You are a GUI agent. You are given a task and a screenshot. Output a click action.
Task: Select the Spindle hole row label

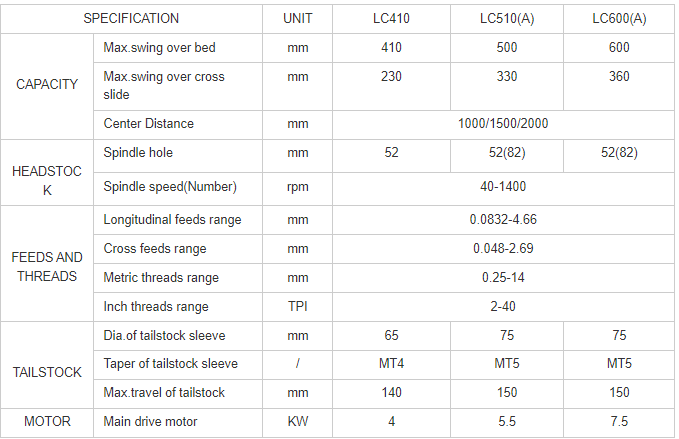(x=138, y=153)
